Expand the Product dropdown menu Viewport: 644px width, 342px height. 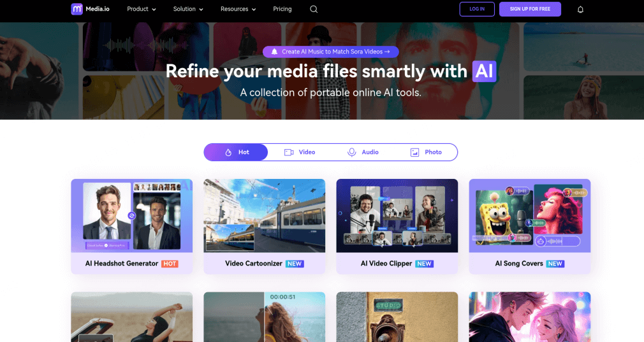(141, 9)
